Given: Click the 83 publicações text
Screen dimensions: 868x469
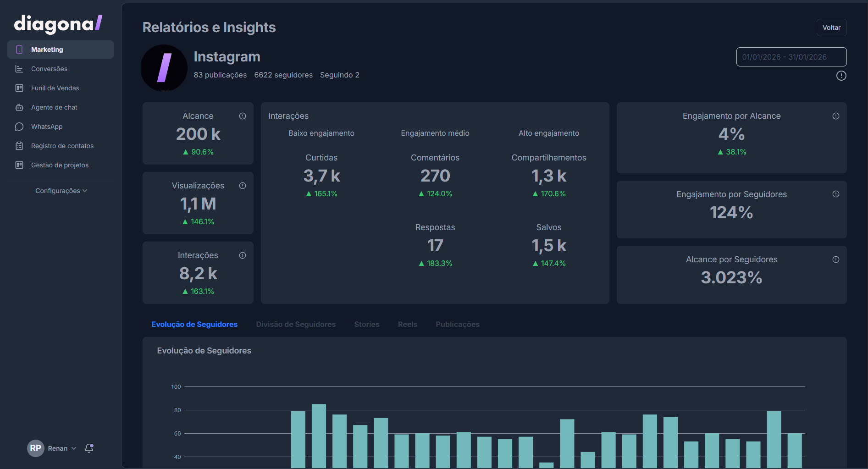Looking at the screenshot, I should click(x=220, y=75).
